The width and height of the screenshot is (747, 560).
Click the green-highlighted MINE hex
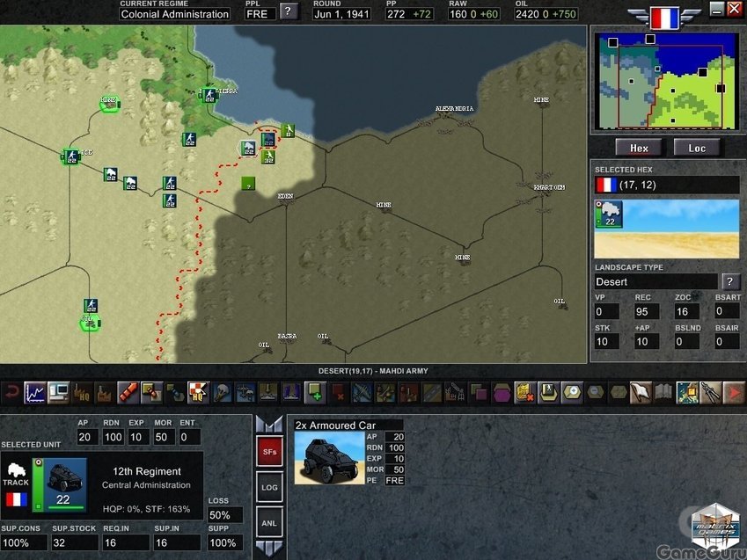[109, 103]
